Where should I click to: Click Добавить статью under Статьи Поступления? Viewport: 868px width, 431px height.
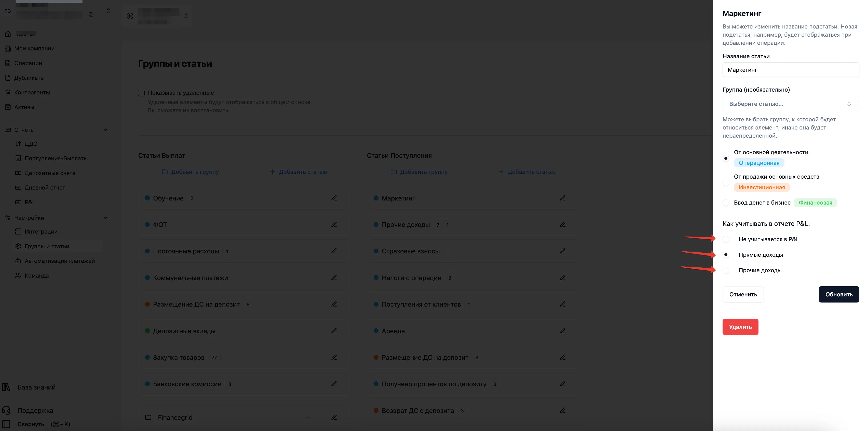coord(527,172)
